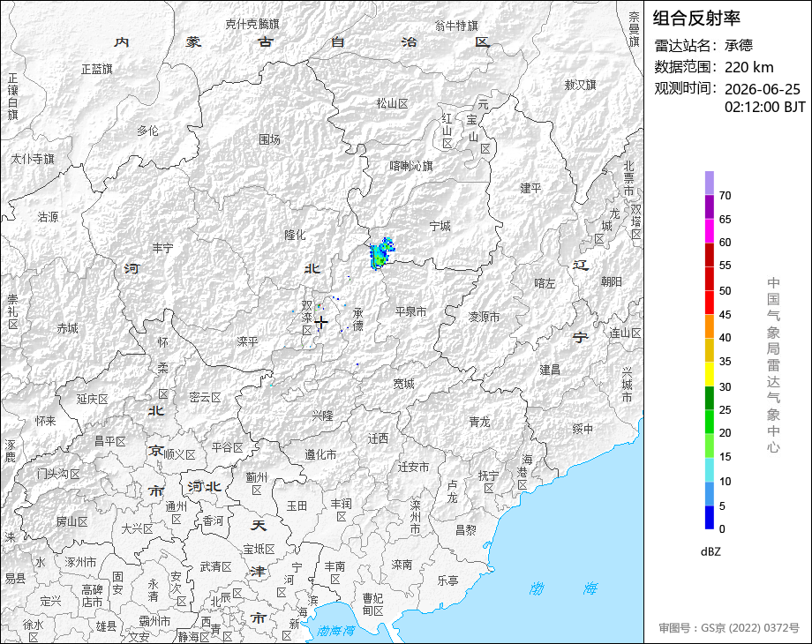Screen dimensions: 812x644
Task: Click the 多伦 map label
Action: [147, 131]
